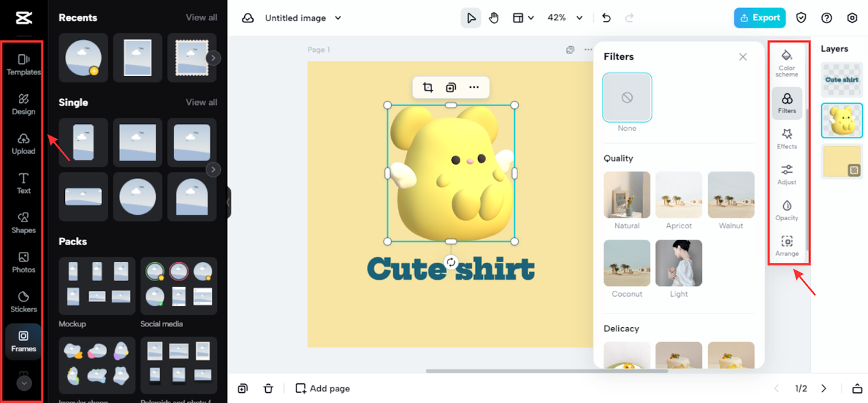Apply the Apricot filter
The width and height of the screenshot is (868, 403).
tap(679, 195)
